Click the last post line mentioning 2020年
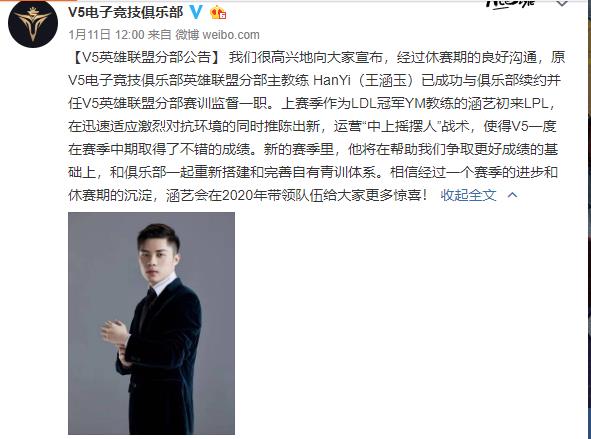The height and width of the screenshot is (439, 591). click(248, 195)
